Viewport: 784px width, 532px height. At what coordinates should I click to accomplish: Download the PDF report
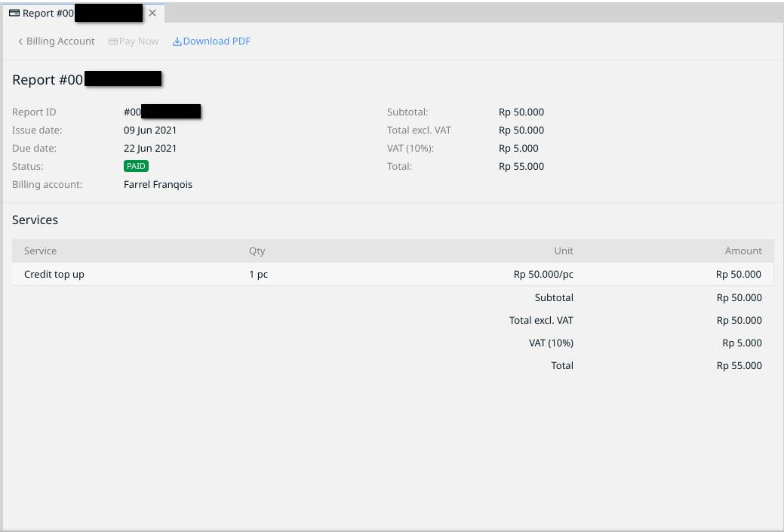(x=211, y=41)
